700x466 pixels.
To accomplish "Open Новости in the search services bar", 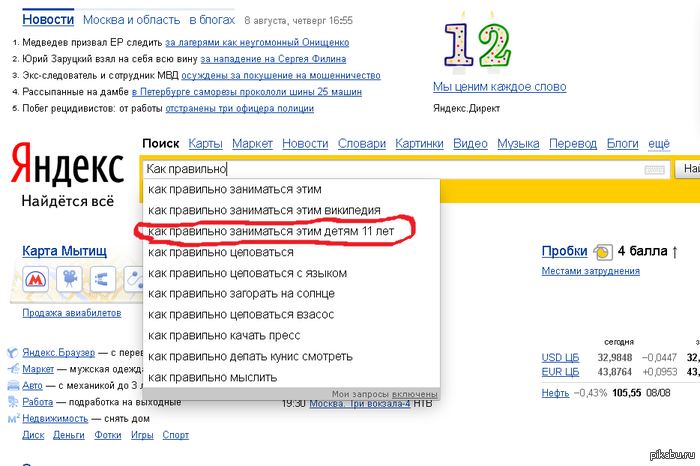I will tap(305, 144).
